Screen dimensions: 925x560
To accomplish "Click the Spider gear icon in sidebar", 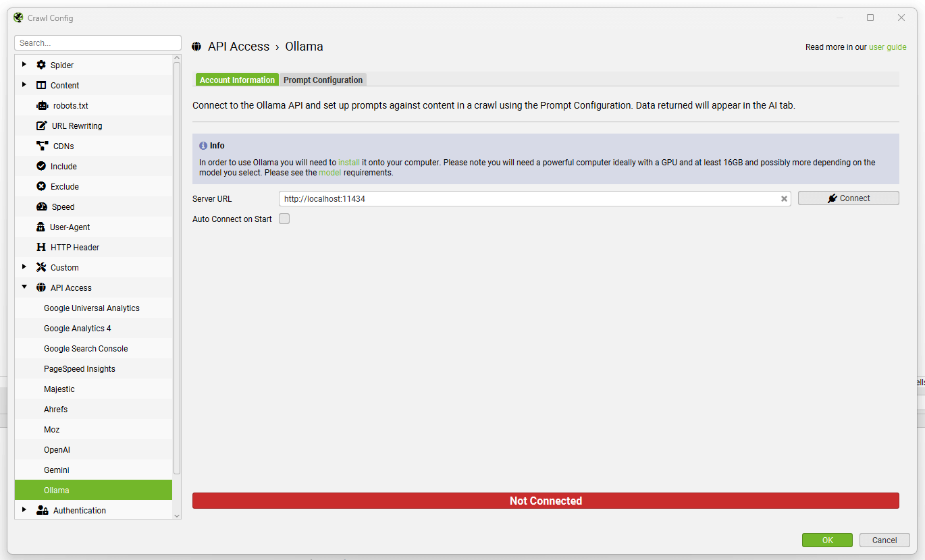I will [x=41, y=65].
